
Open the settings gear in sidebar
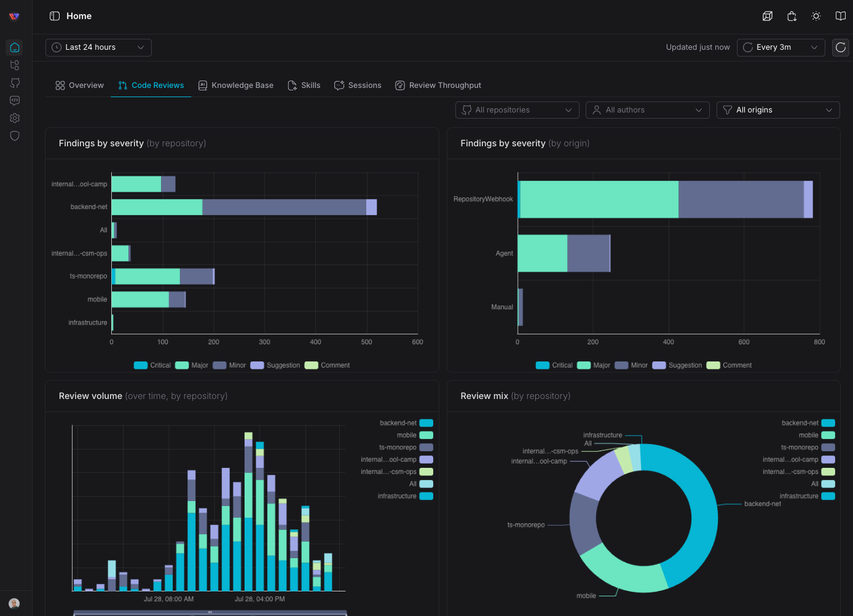pyautogui.click(x=15, y=118)
